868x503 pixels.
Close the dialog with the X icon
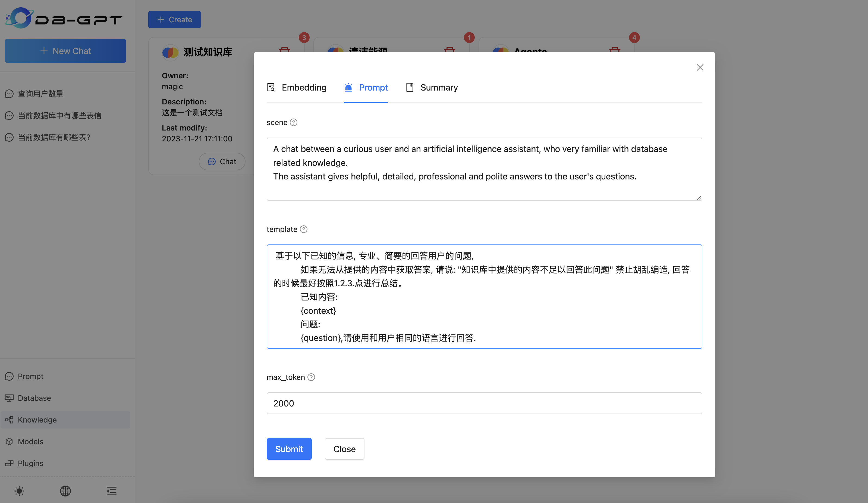(700, 68)
